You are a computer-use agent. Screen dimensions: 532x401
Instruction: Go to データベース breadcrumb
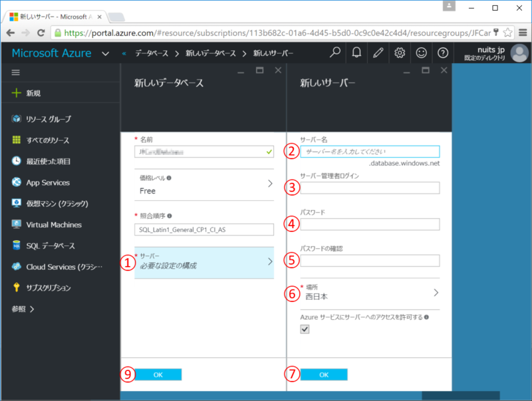[152, 53]
